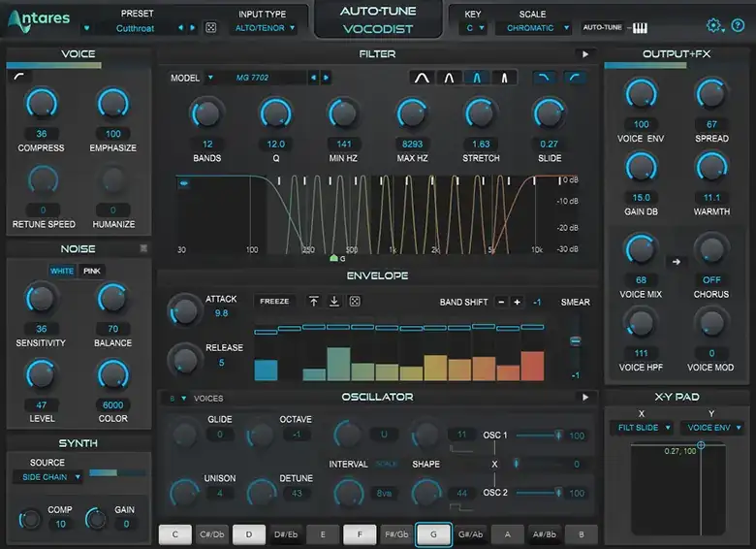
Task: Choose the second band shape icon
Action: click(x=449, y=78)
